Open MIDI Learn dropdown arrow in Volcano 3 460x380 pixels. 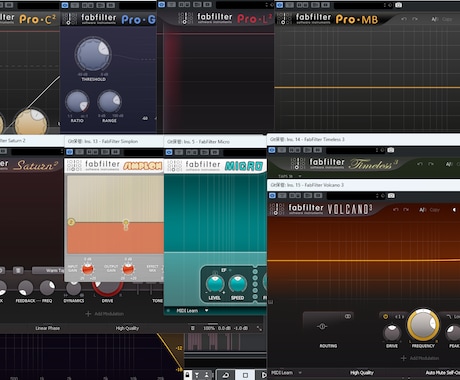pos(300,372)
